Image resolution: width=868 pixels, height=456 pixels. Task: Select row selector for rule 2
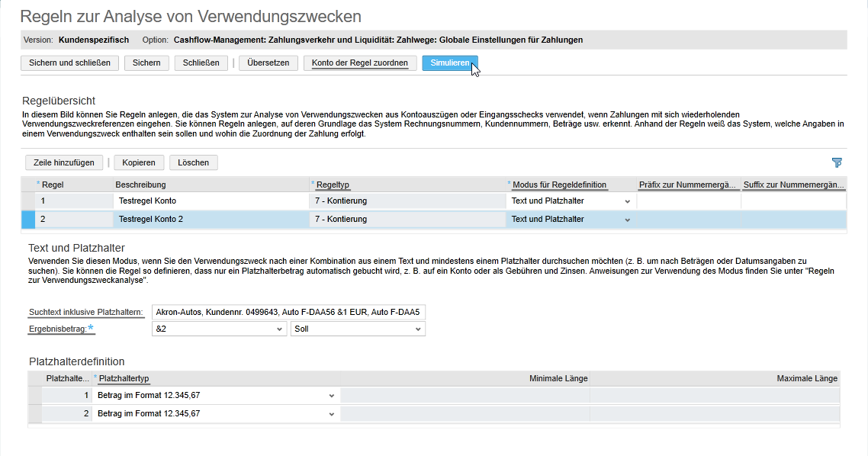[28, 219]
